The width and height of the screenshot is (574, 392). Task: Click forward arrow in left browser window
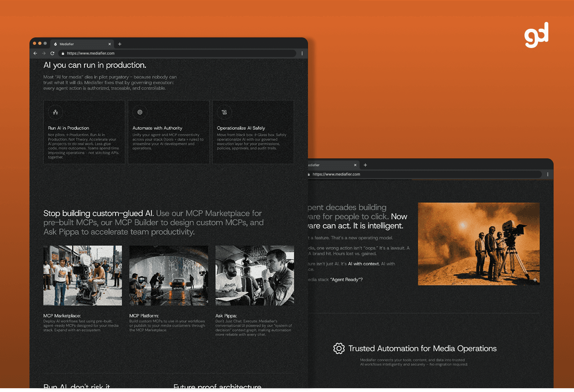pos(44,53)
